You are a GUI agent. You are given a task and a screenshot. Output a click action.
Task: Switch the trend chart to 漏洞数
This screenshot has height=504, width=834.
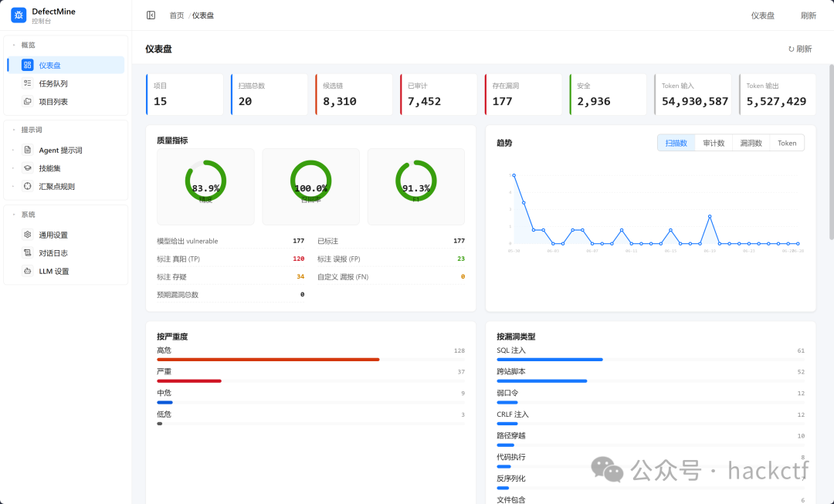[751, 143]
